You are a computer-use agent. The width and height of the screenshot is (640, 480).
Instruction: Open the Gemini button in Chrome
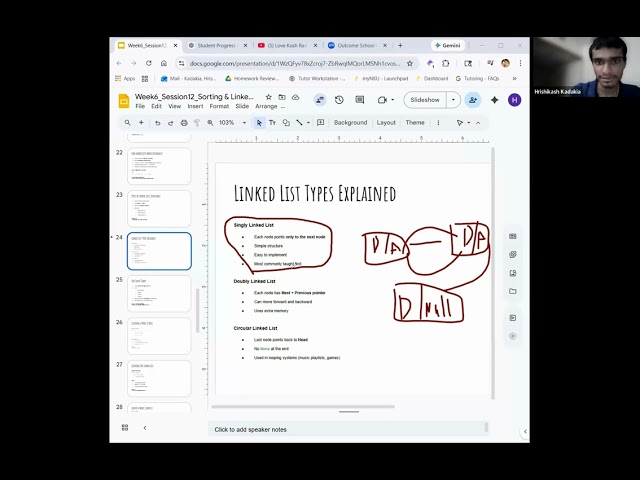pos(447,45)
